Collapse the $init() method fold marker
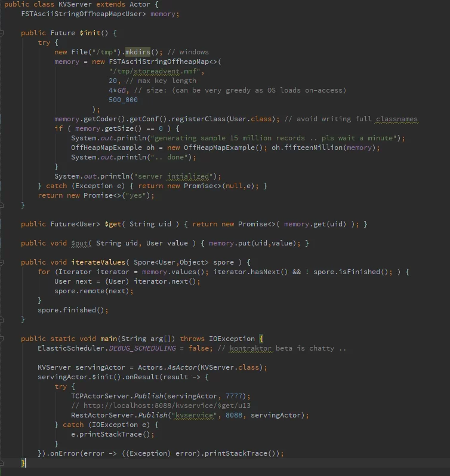The height and width of the screenshot is (476, 450). pos(2,33)
